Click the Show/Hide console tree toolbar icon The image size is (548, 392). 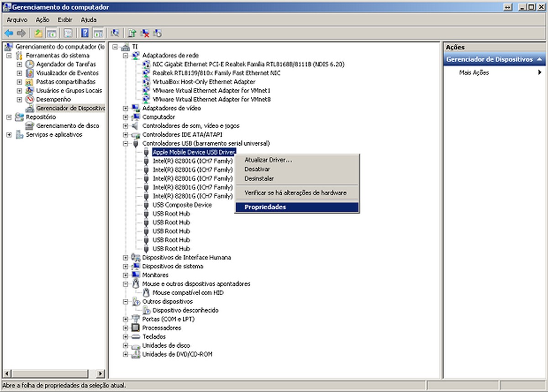point(51,33)
